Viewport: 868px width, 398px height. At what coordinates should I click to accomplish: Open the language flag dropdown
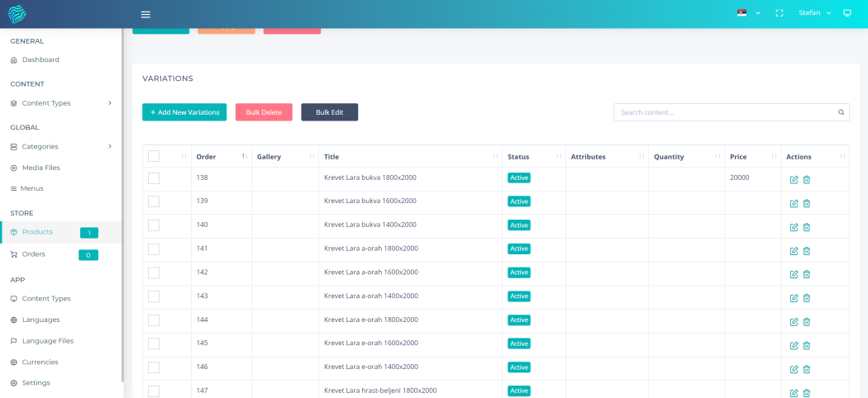tap(748, 13)
